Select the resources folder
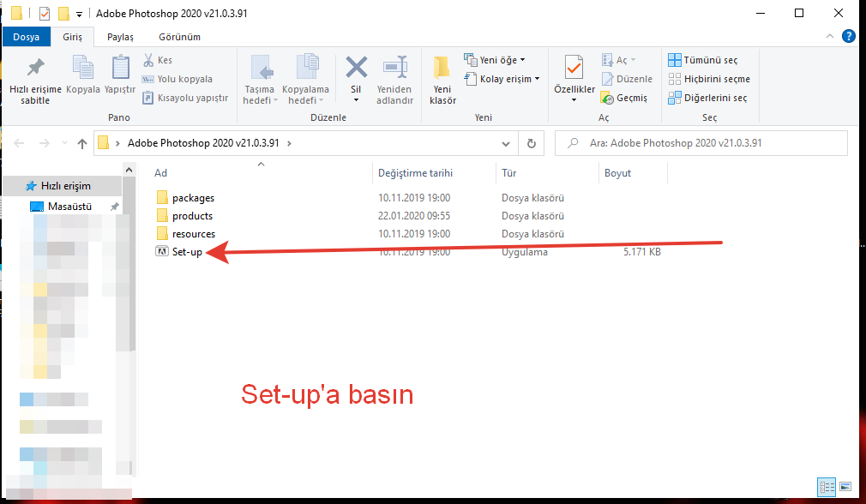 pyautogui.click(x=186, y=234)
